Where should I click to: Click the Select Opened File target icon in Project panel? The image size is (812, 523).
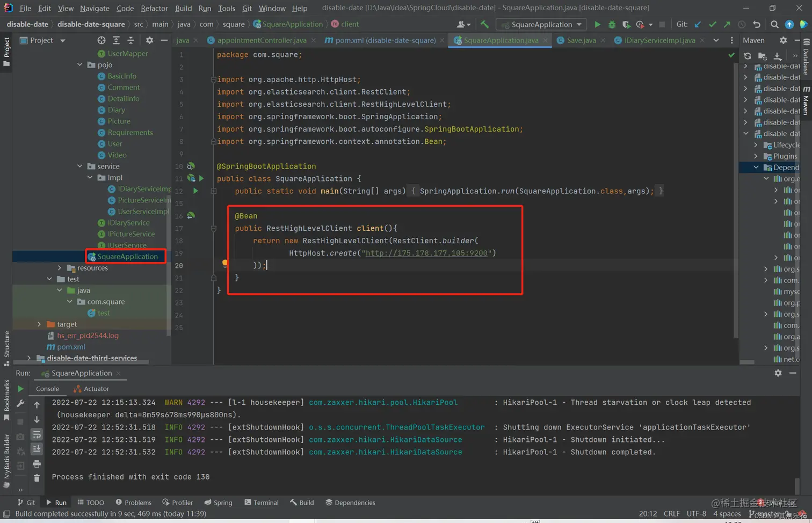102,40
